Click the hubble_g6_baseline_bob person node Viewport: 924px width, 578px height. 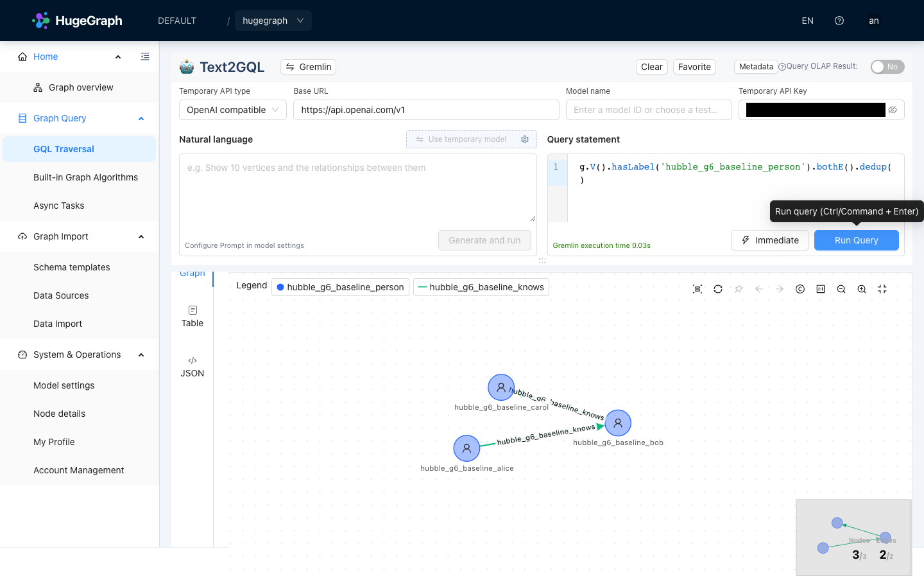(618, 423)
